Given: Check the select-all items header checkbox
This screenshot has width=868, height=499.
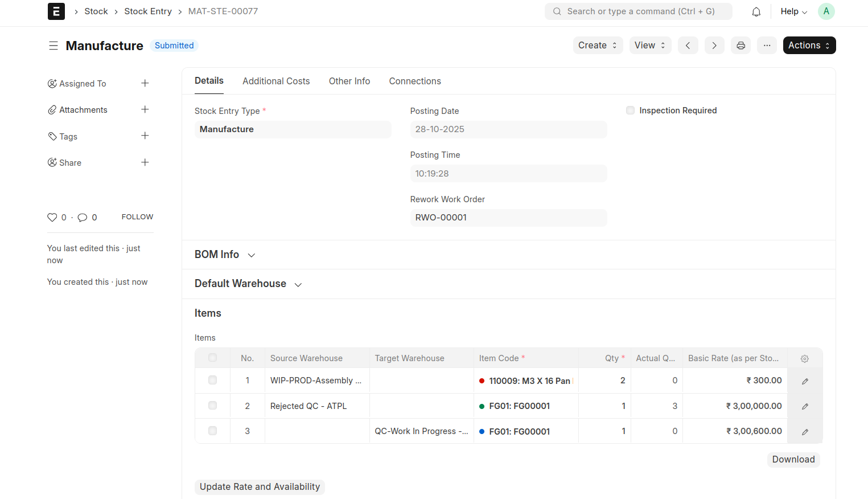Looking at the screenshot, I should point(212,358).
